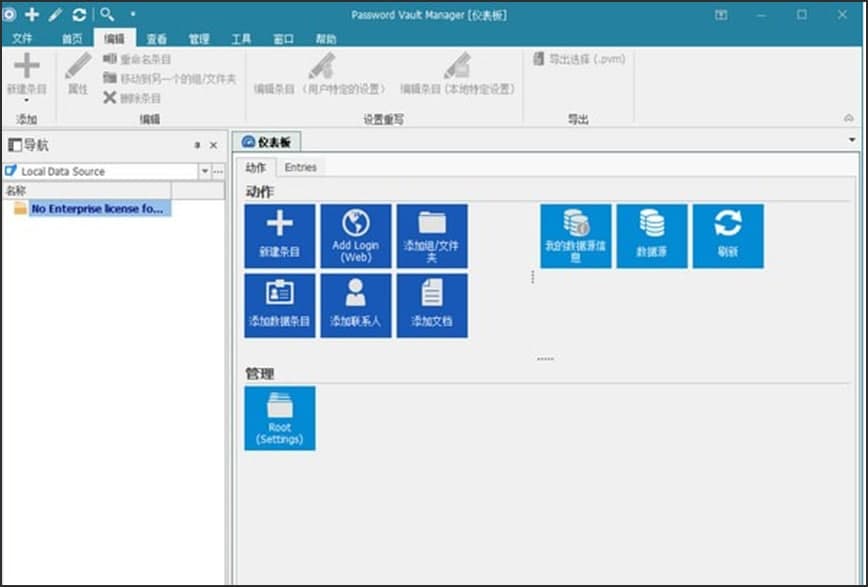Screen dimensions: 868x587
Task: Click the ellipsis button beside data source
Action: tap(218, 171)
